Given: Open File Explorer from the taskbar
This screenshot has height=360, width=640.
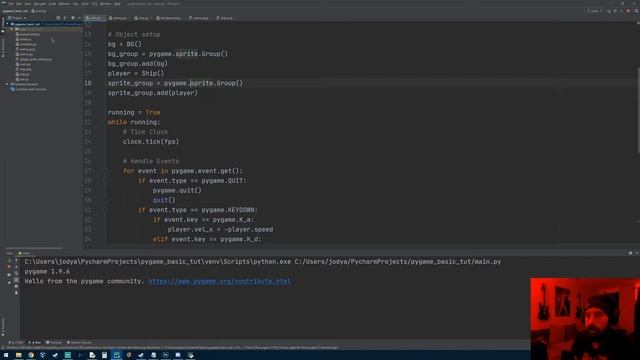Looking at the screenshot, I should click(18, 355).
